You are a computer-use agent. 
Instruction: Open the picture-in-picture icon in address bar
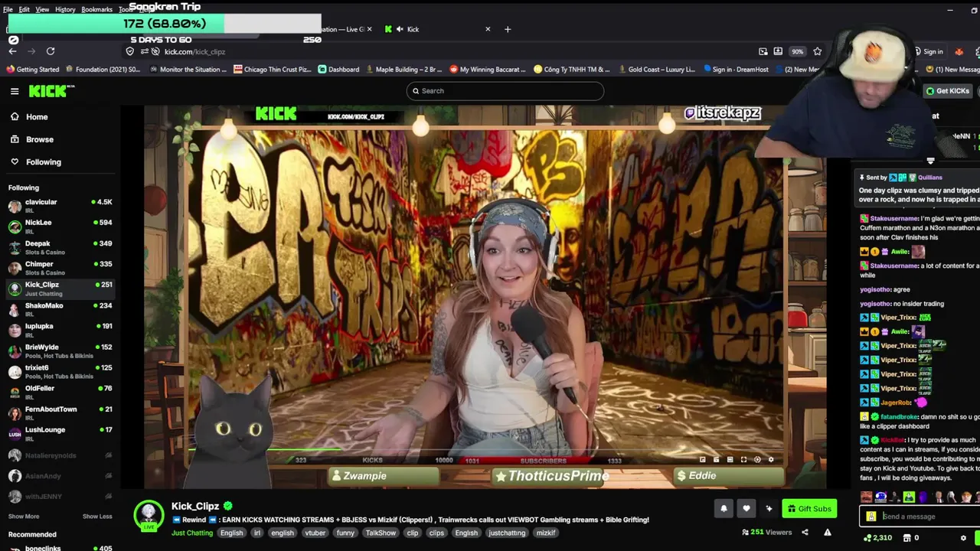coord(763,51)
